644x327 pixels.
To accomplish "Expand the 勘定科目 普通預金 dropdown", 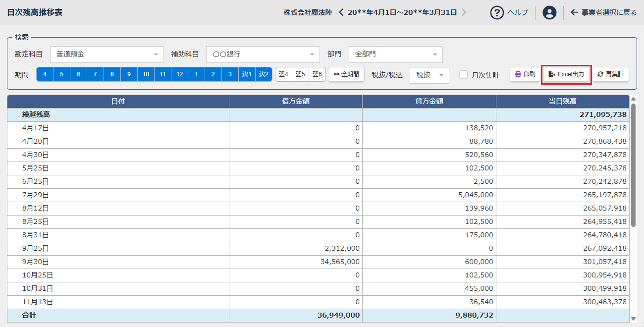I will pos(107,54).
